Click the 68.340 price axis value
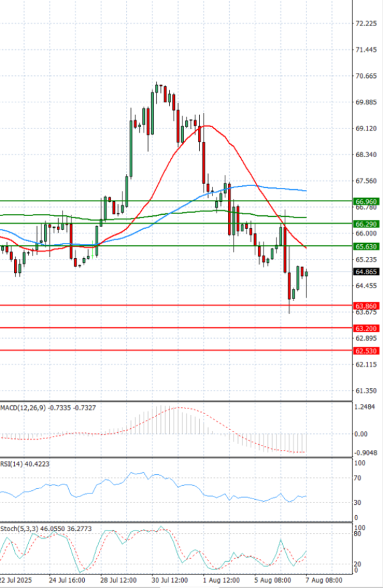The image size is (383, 588). [x=366, y=155]
